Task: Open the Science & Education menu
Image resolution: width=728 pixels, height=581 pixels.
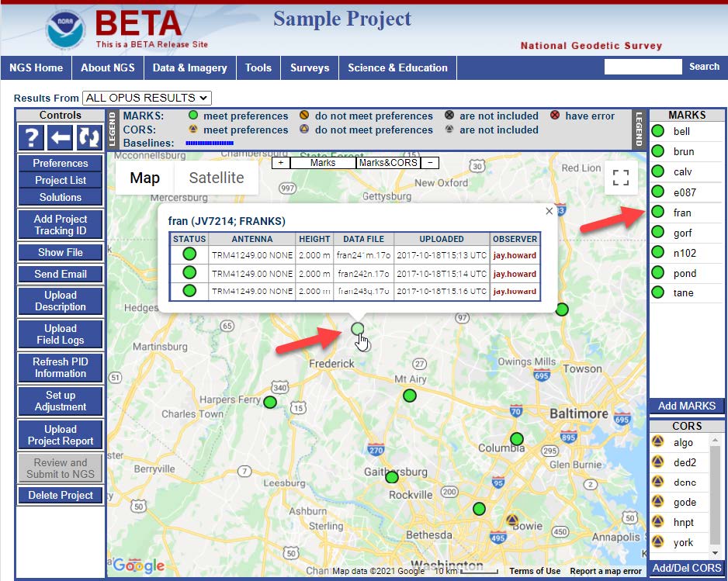Action: [397, 67]
